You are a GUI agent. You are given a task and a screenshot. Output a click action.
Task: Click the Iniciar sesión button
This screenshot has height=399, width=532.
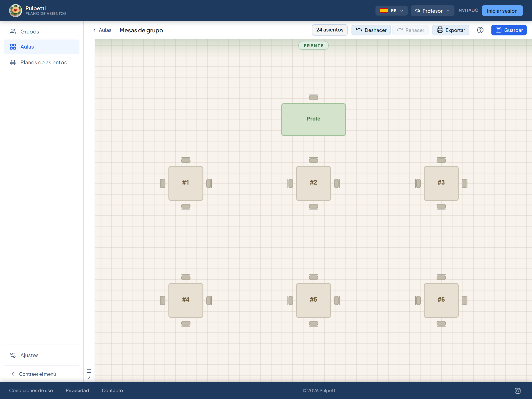point(502,11)
